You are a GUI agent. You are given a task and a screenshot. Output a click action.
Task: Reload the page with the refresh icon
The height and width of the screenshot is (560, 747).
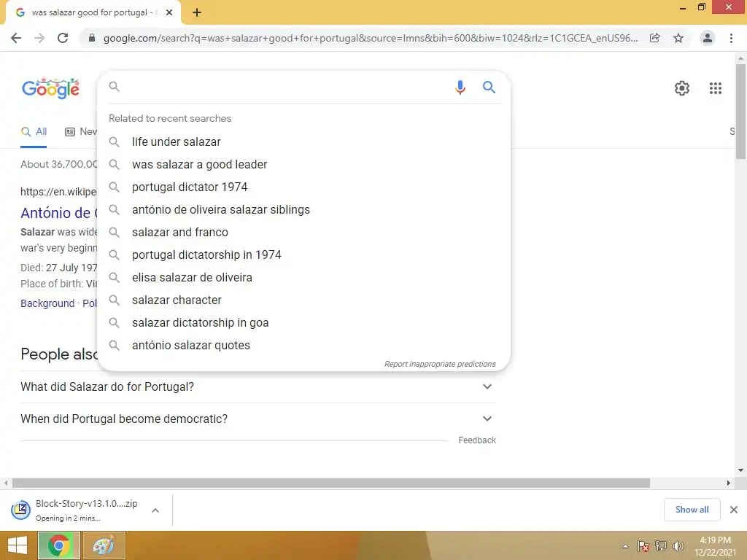(x=63, y=38)
